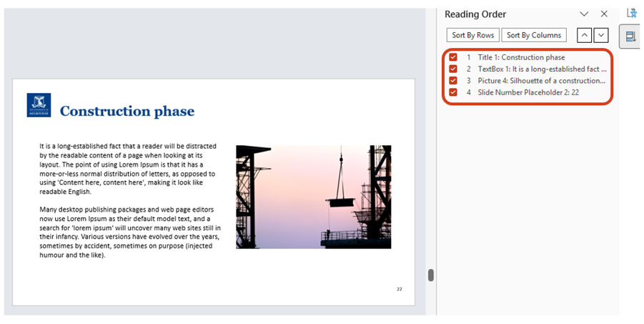Select the construction crane silhouette picture
Viewport: 644px width, 324px height.
(313, 197)
